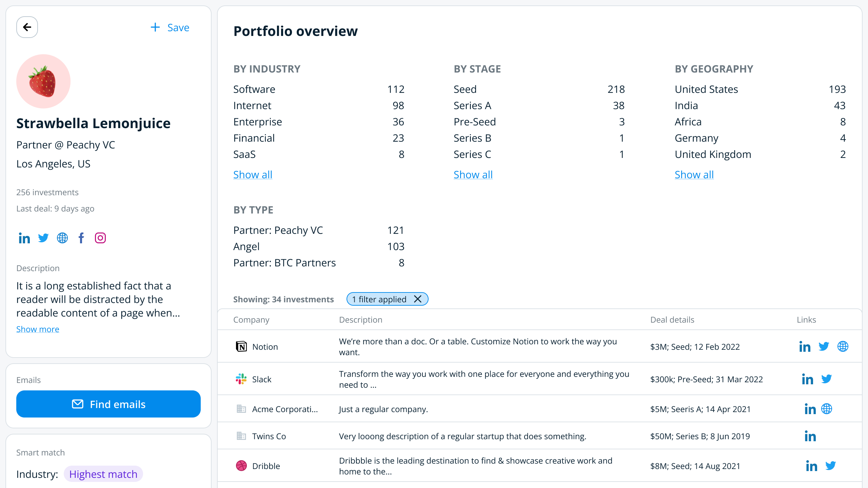Open Slack's Twitter link icon
Screen dimensions: 868x488
[827, 379]
